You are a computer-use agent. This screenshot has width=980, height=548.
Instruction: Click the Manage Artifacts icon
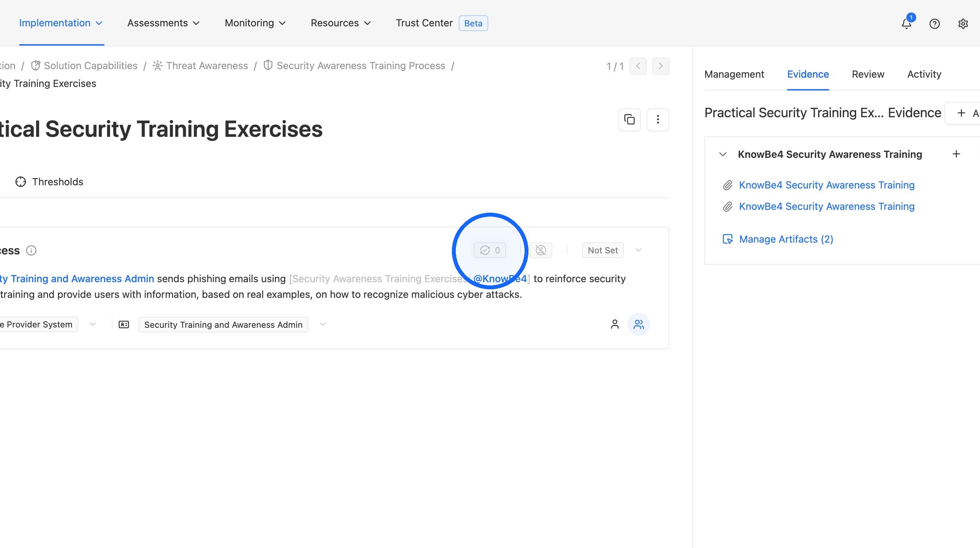(728, 239)
